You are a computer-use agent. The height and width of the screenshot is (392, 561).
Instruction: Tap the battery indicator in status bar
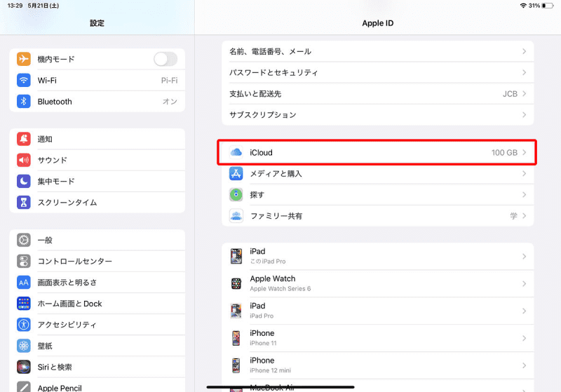point(548,6)
